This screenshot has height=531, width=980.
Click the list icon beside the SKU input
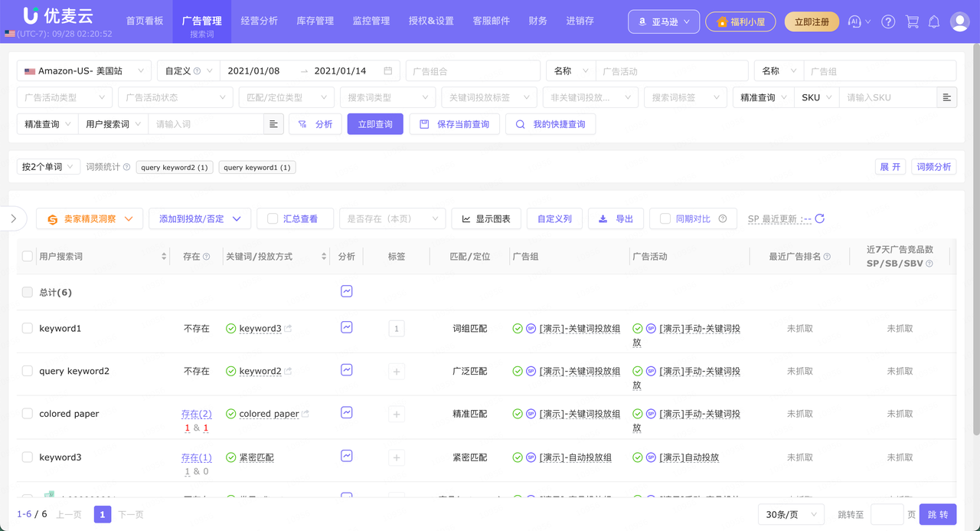[x=947, y=97]
